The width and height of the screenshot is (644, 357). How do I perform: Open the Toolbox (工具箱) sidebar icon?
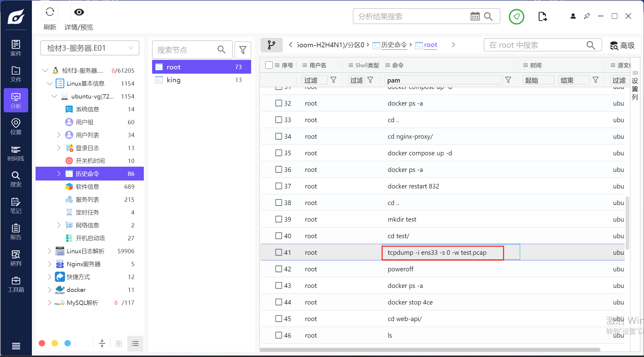pos(16,285)
